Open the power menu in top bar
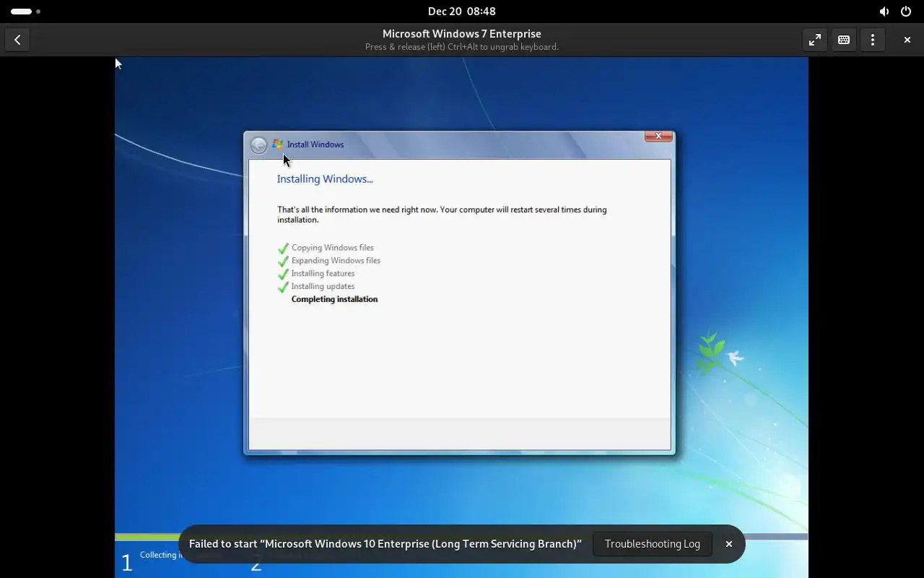The width and height of the screenshot is (924, 578). 905,12
